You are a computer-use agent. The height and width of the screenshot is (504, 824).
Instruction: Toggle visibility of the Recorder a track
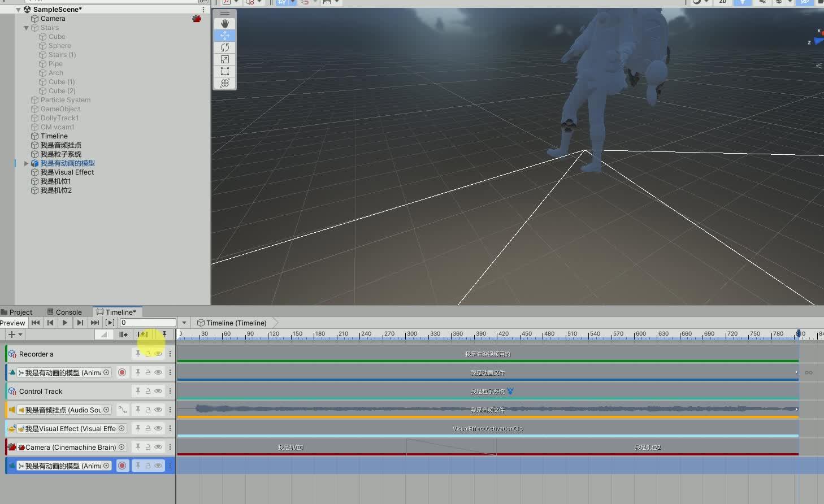point(158,353)
